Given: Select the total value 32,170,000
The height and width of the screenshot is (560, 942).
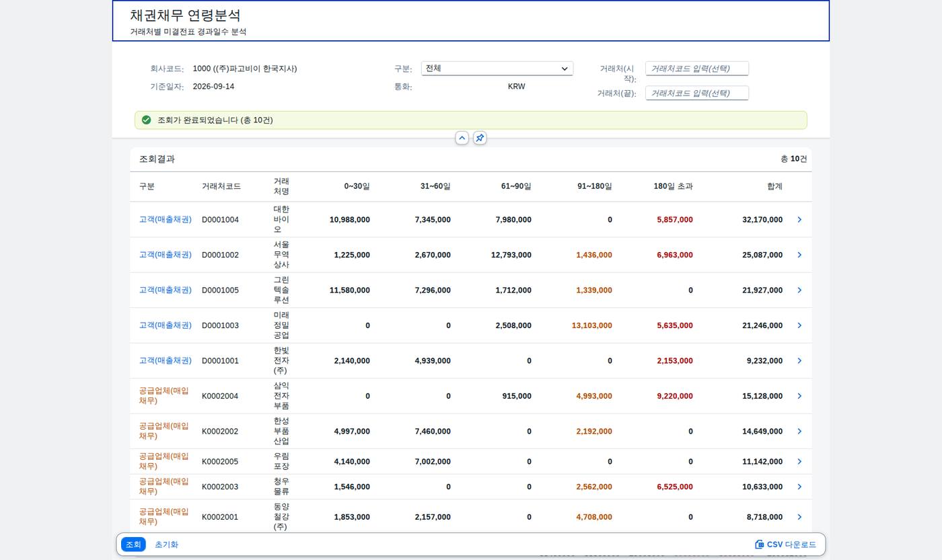Looking at the screenshot, I should point(762,220).
